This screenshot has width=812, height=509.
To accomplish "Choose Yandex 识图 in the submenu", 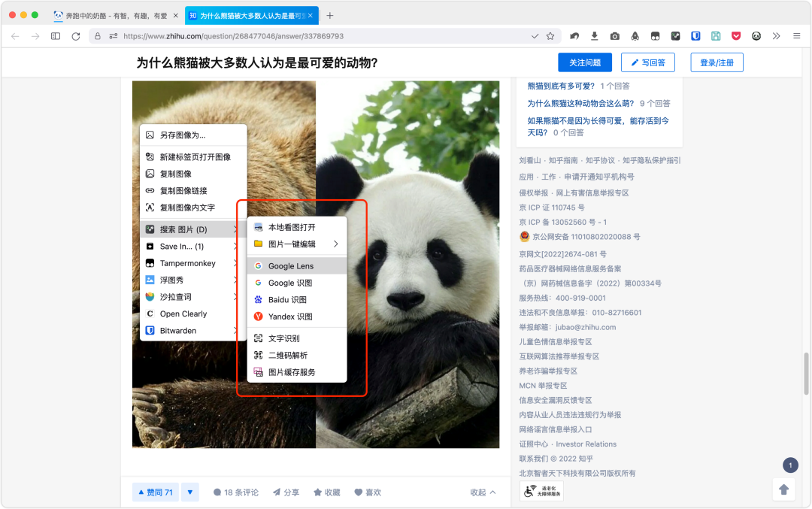I will click(x=297, y=317).
